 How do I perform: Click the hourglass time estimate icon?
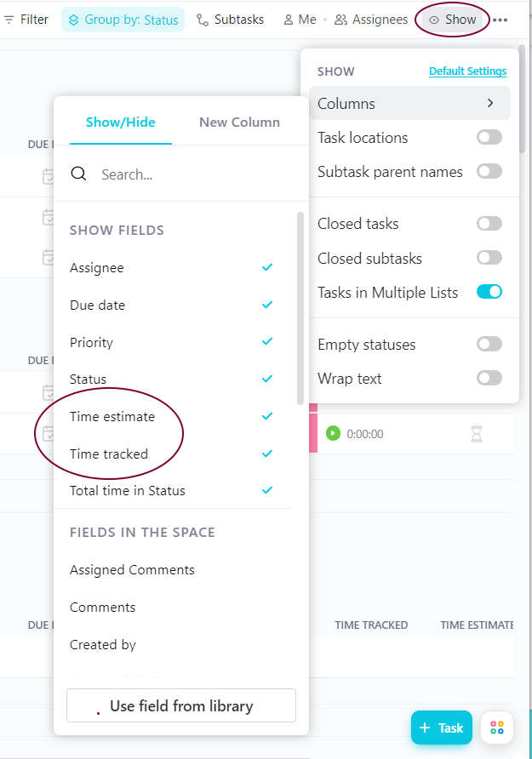(477, 434)
